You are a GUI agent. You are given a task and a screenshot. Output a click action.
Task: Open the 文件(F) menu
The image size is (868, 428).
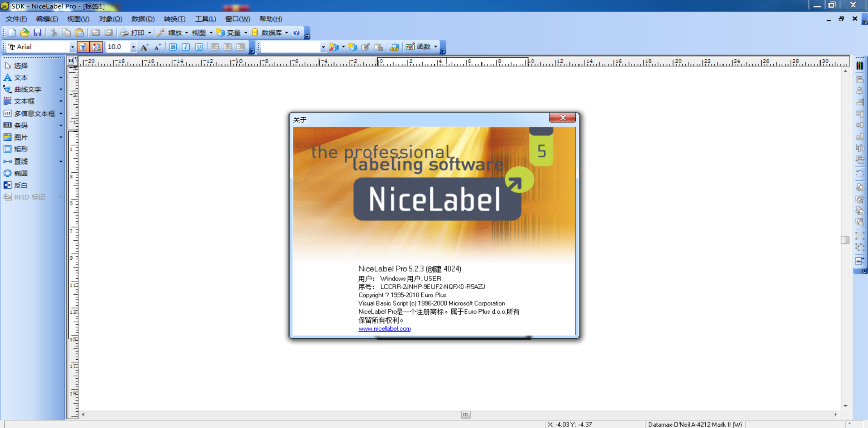click(x=16, y=19)
